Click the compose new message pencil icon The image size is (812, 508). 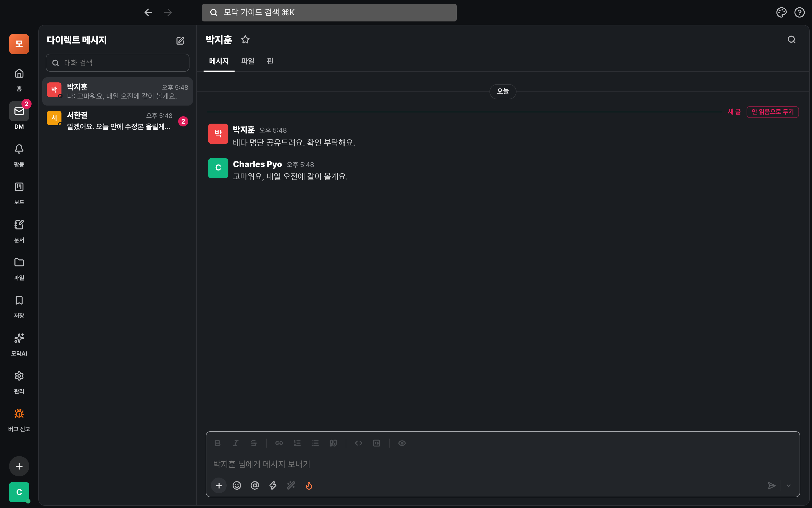[180, 41]
